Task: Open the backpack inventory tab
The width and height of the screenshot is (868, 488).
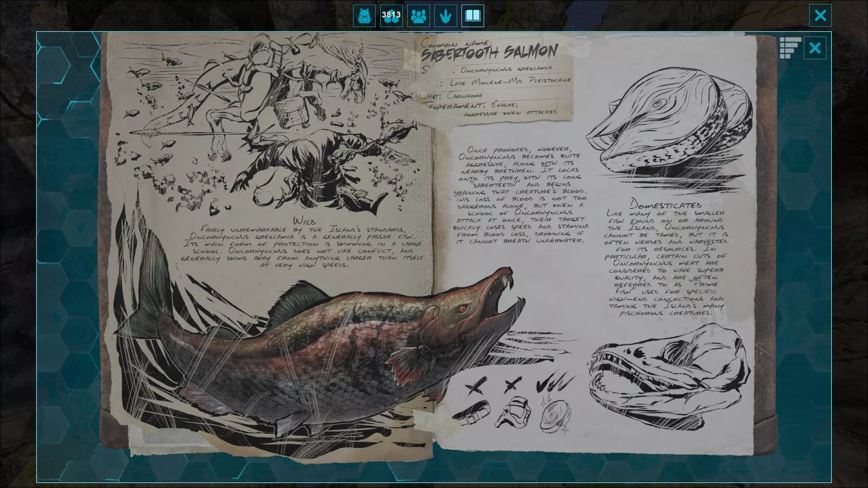Action: pos(364,16)
